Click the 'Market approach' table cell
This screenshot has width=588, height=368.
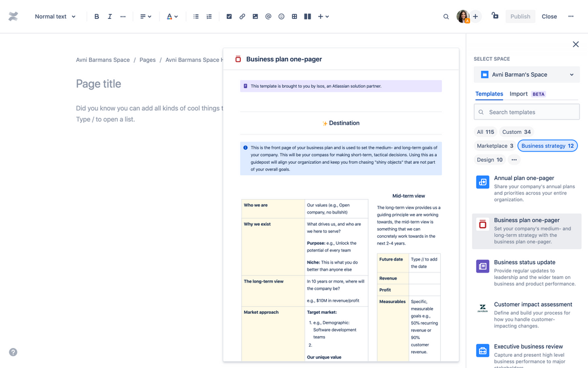[x=273, y=334]
